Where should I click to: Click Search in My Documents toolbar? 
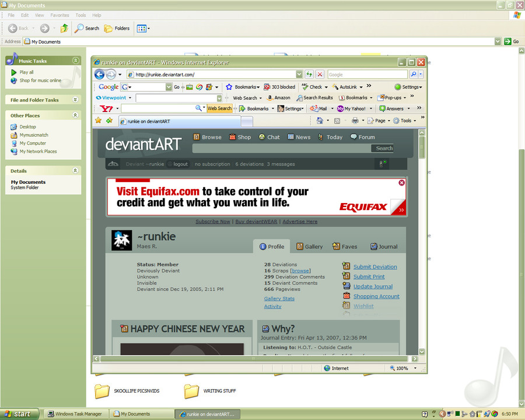tap(87, 29)
